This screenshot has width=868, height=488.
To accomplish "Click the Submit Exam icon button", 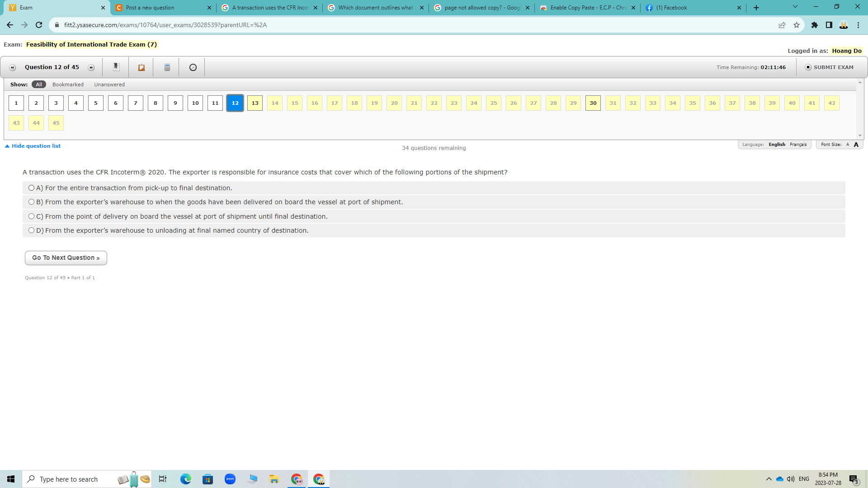I will [x=807, y=67].
